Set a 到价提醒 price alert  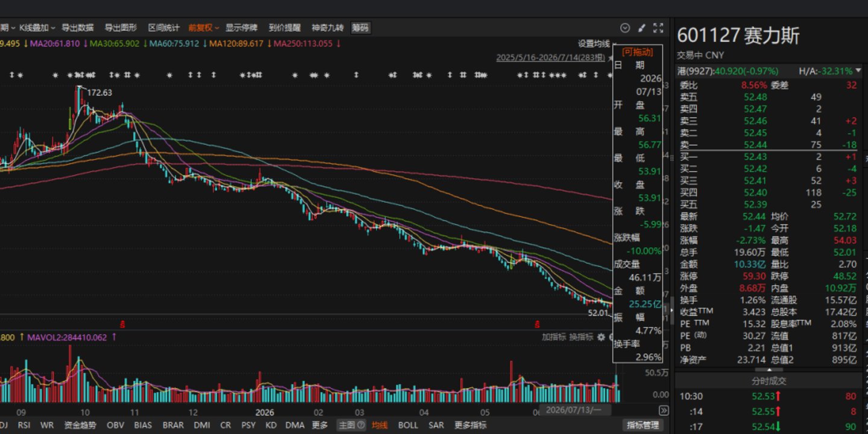tap(285, 28)
